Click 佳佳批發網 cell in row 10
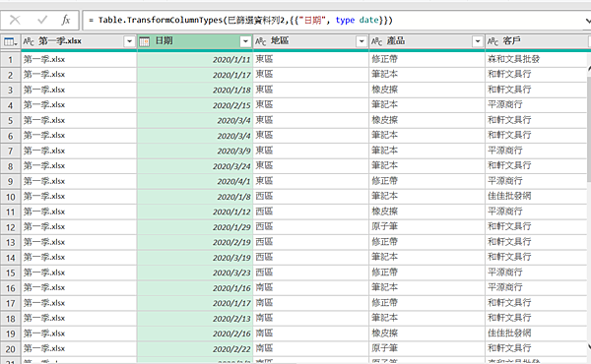Screen dimensions: 591x364 (x=537, y=197)
